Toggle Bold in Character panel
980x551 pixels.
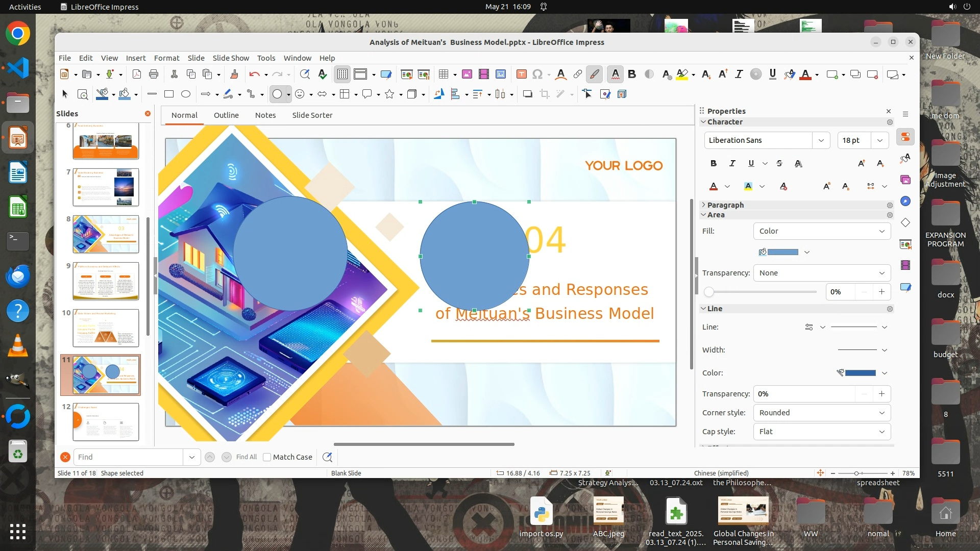coord(714,163)
